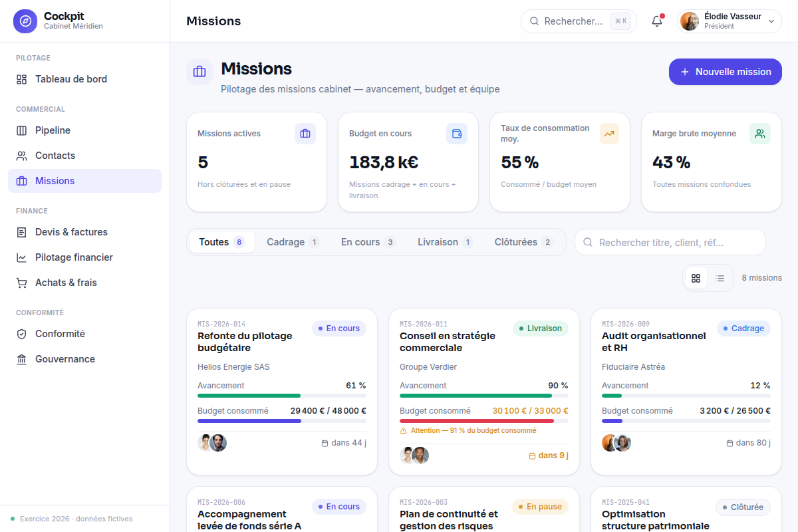This screenshot has width=798, height=532.
Task: Click calendar icon next to dans 44 j
Action: tap(325, 443)
